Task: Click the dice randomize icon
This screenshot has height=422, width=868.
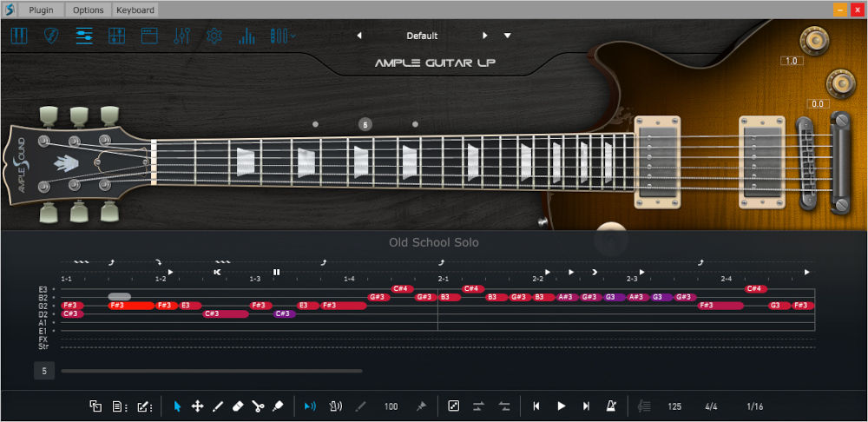Action: 453,406
